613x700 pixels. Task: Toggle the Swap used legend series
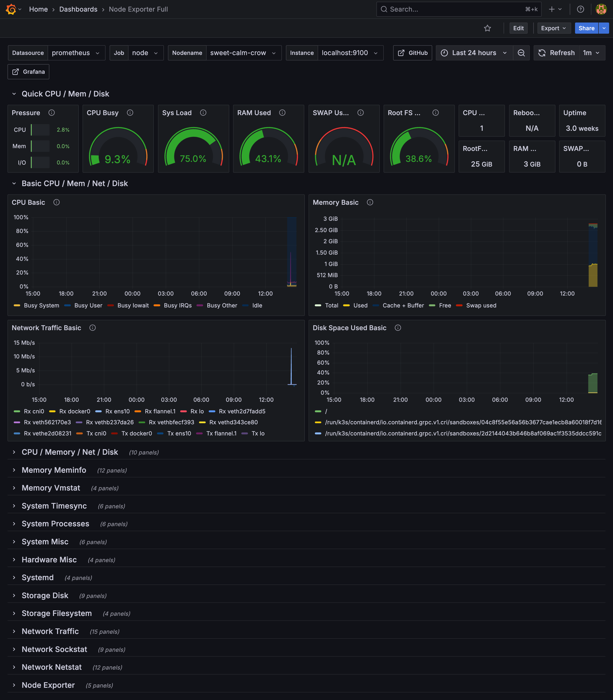click(481, 305)
